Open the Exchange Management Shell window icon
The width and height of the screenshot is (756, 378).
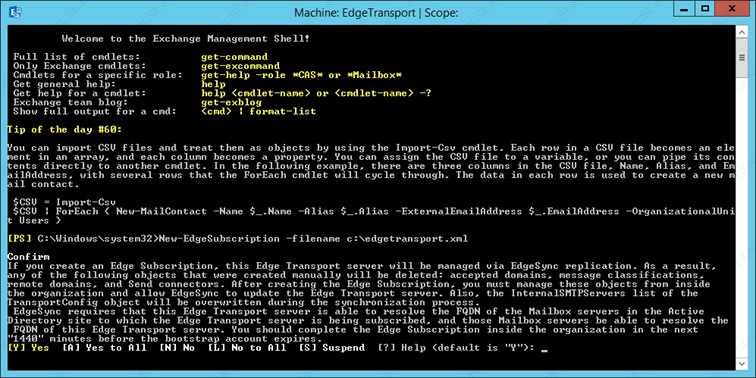tap(15, 12)
